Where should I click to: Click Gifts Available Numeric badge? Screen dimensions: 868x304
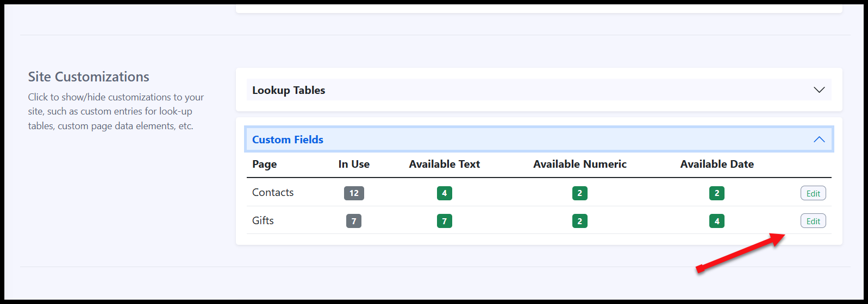[x=580, y=221]
